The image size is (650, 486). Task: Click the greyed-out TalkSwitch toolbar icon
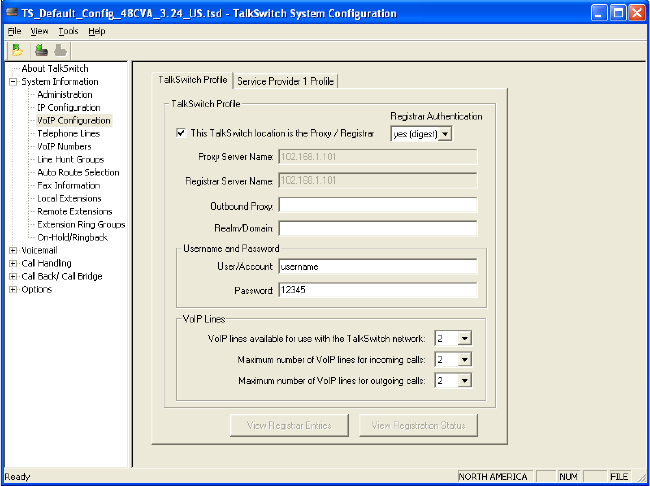point(61,51)
